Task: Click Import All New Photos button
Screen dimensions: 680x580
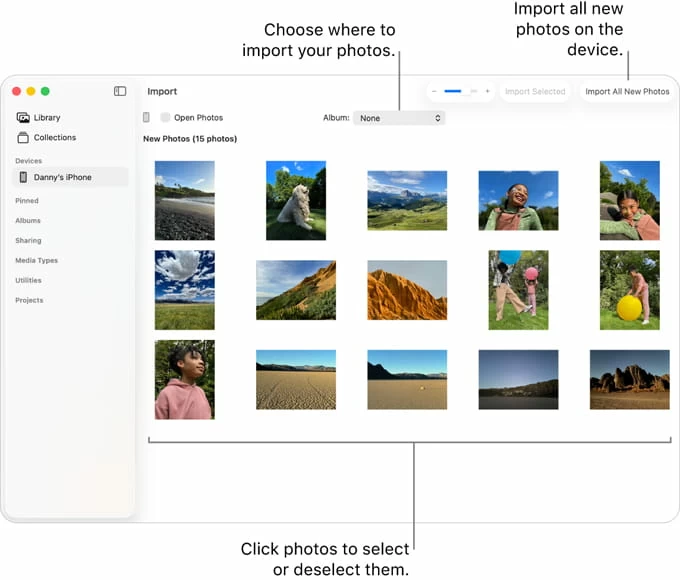Action: tap(627, 91)
